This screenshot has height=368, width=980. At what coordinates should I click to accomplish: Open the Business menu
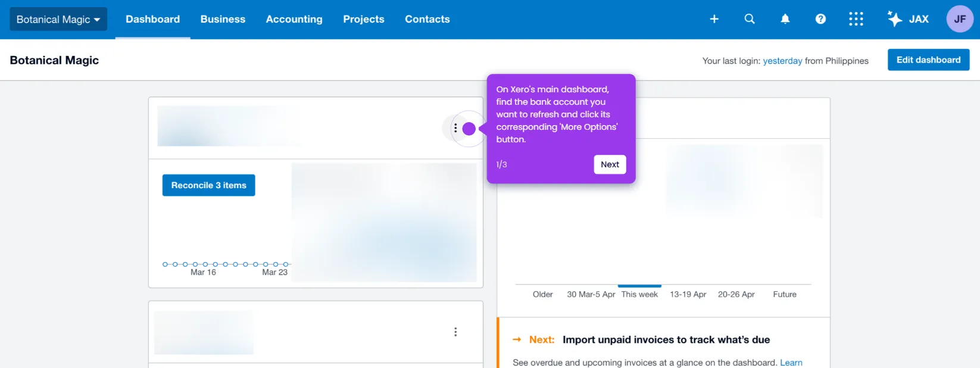(x=223, y=19)
